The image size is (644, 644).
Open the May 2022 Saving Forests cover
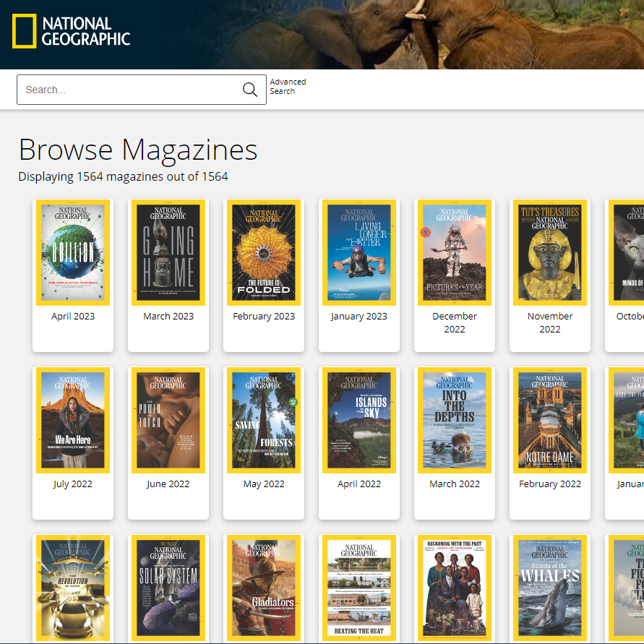pos(264,420)
